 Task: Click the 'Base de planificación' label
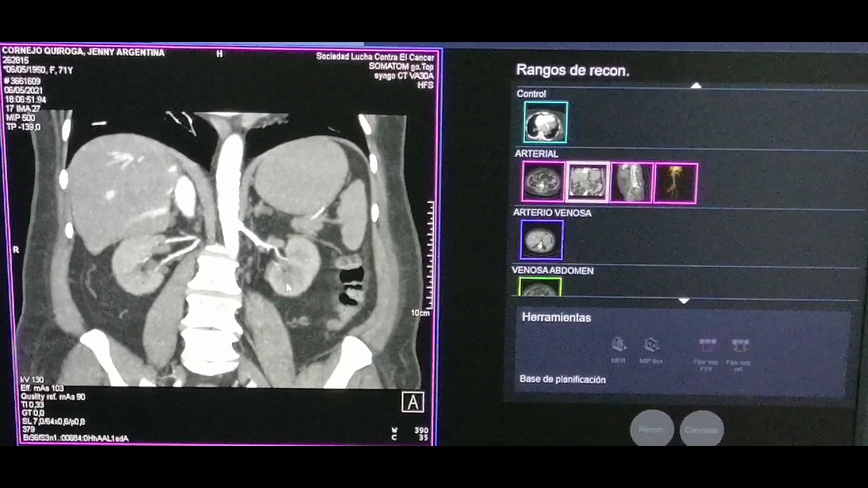tap(562, 380)
